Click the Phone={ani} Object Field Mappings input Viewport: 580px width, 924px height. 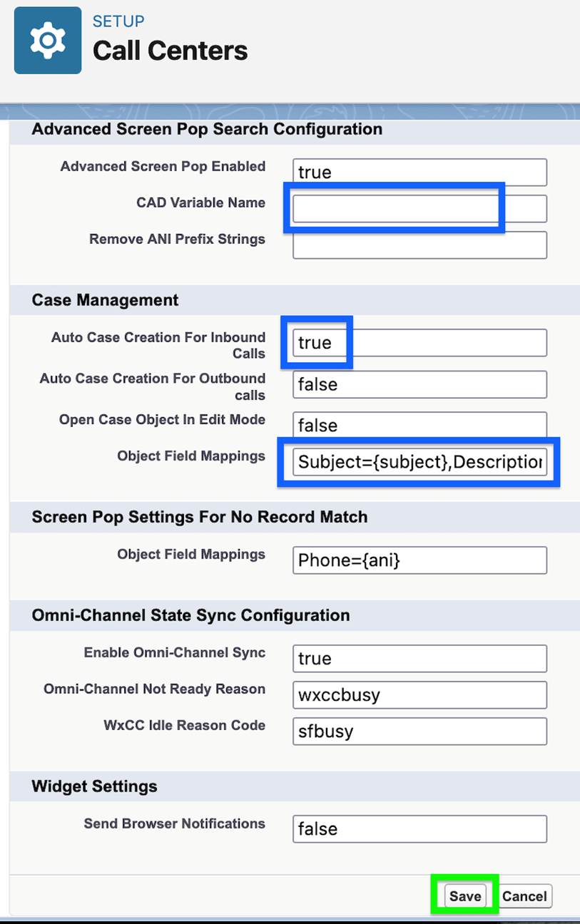coord(419,560)
